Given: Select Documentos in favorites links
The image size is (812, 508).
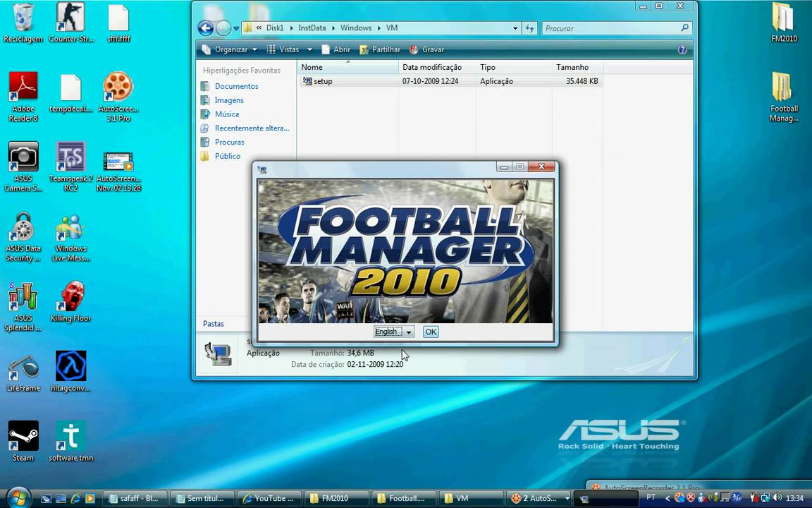Looking at the screenshot, I should (x=236, y=86).
